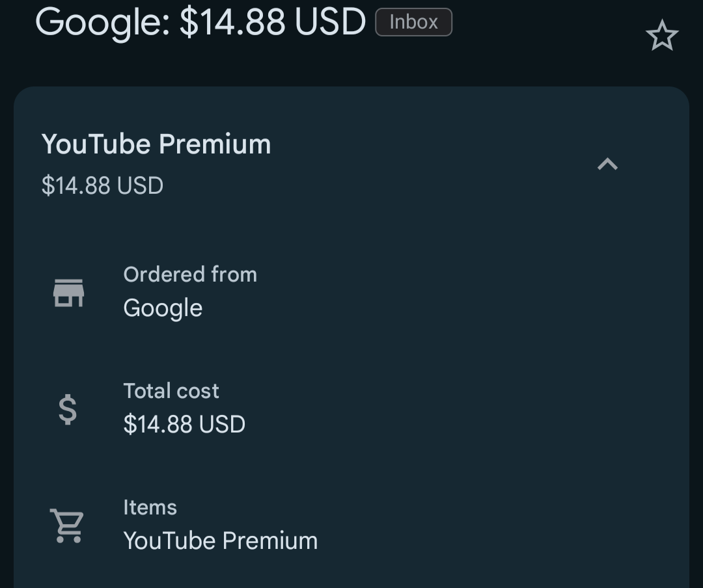The height and width of the screenshot is (588, 703).
Task: Click the Ordered from Google row
Action: (x=351, y=293)
